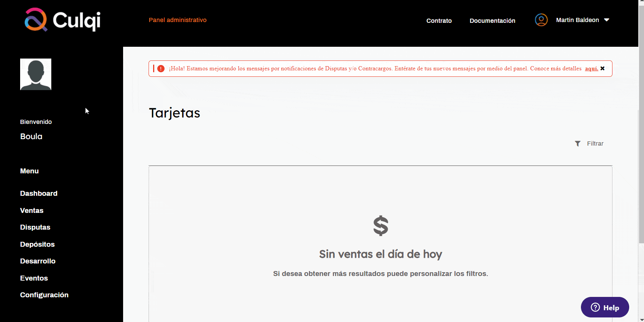
Task: Open the Dashboard menu item
Action: (39, 194)
